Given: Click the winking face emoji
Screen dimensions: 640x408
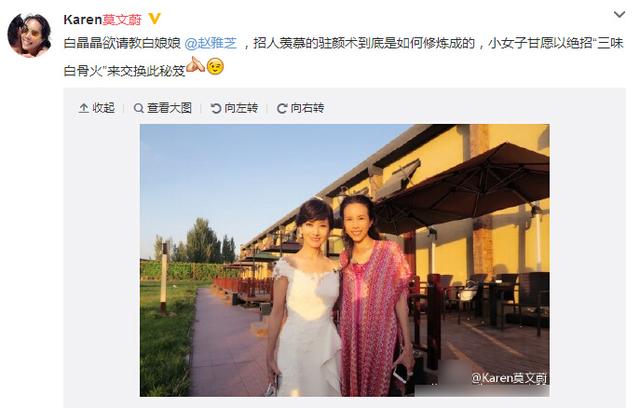Looking at the screenshot, I should point(215,66).
